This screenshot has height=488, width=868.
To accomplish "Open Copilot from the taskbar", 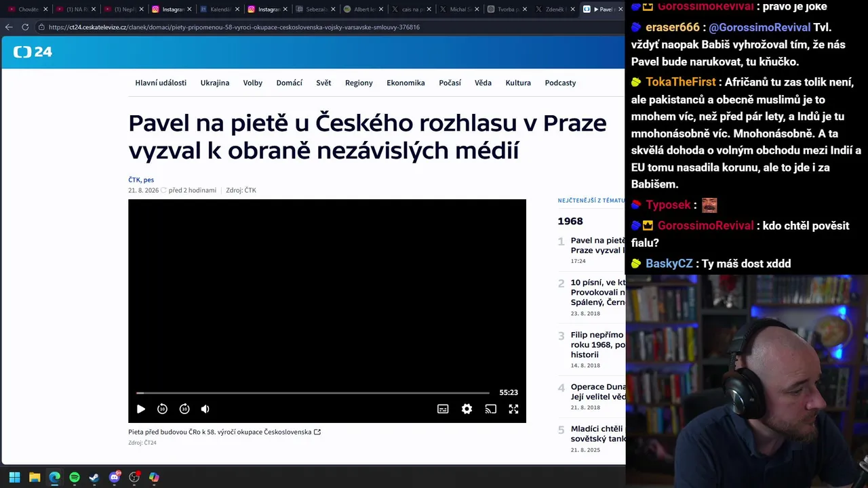I will pos(154,477).
